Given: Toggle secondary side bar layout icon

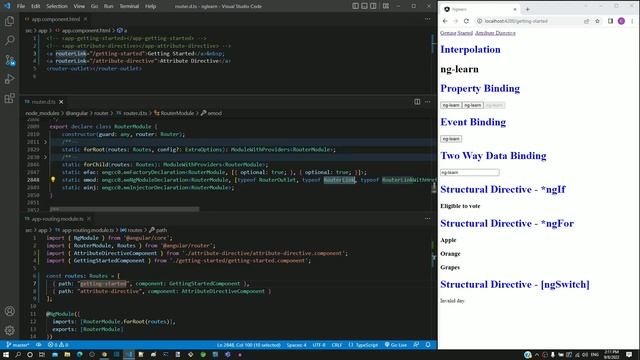Looking at the screenshot, I should (x=373, y=6).
